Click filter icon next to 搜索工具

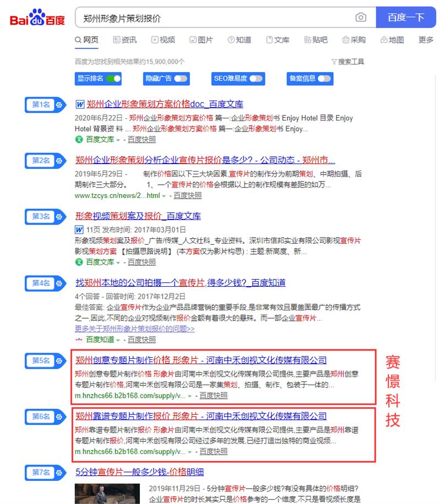334,62
